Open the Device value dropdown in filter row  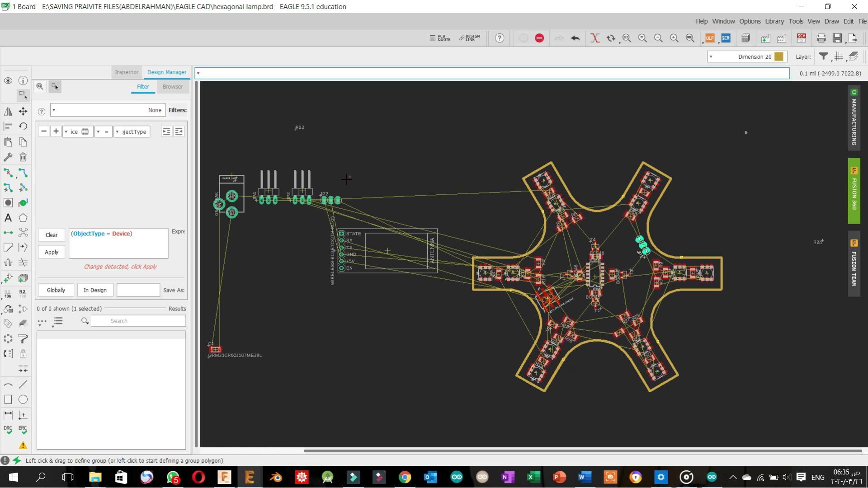point(78,131)
